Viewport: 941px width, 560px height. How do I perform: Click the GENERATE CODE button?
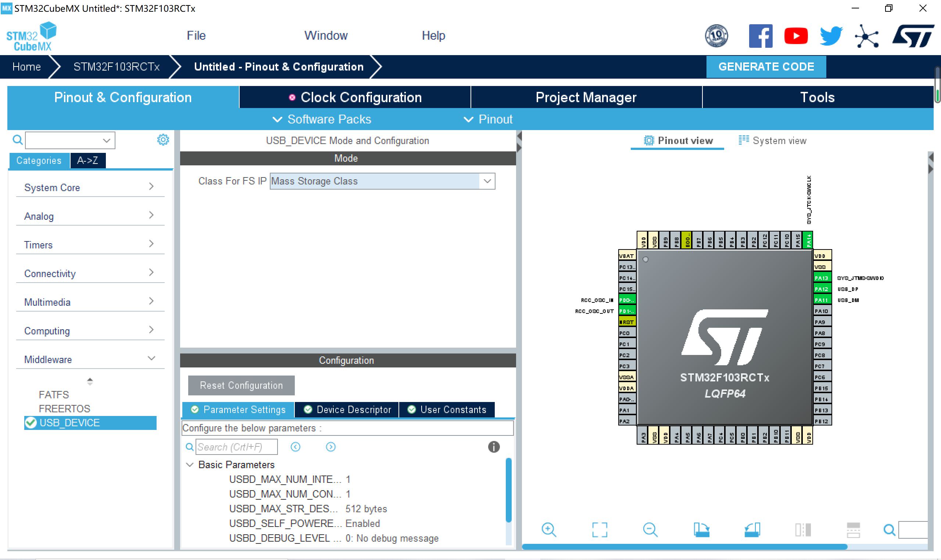click(x=766, y=67)
